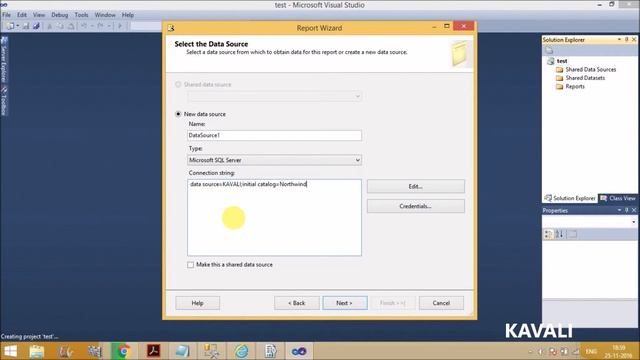Image resolution: width=640 pixels, height=360 pixels.
Task: Click the Finish button in Report Wizard
Action: point(393,303)
